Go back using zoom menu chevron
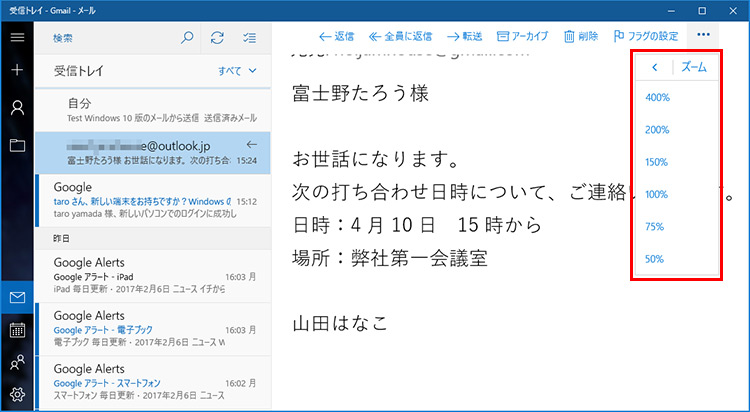 [x=654, y=68]
